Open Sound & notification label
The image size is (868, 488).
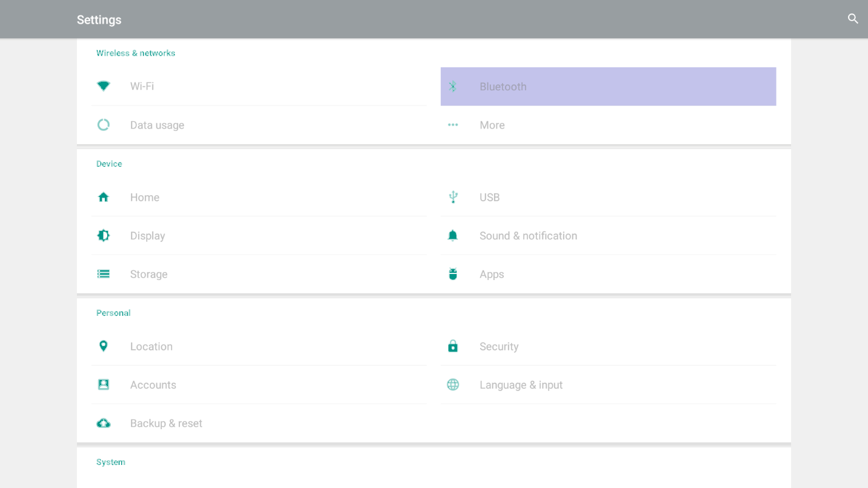pyautogui.click(x=529, y=236)
